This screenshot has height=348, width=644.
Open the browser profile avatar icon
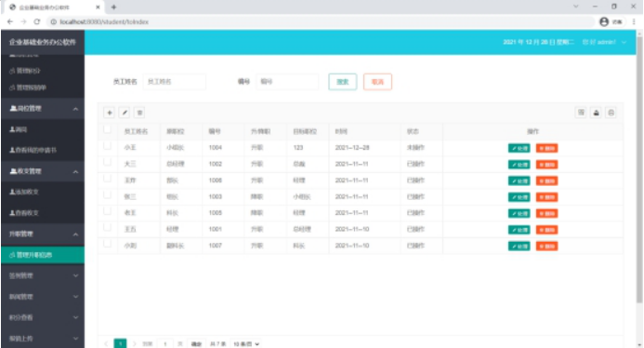pos(604,21)
